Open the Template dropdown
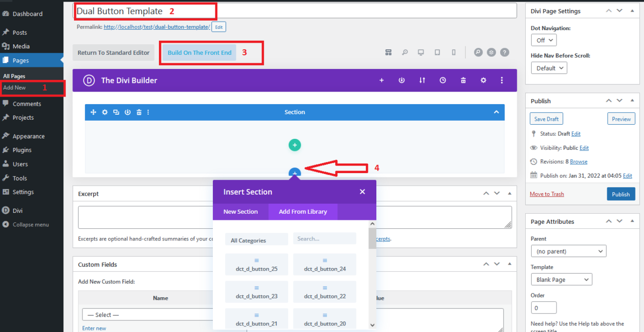Image resolution: width=644 pixels, height=332 pixels. point(561,279)
